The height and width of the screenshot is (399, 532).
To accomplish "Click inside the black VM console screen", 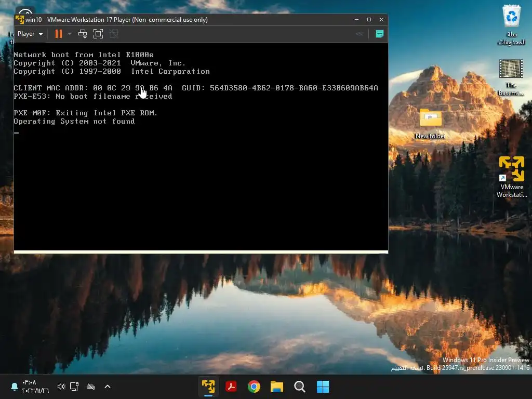I will click(201, 147).
